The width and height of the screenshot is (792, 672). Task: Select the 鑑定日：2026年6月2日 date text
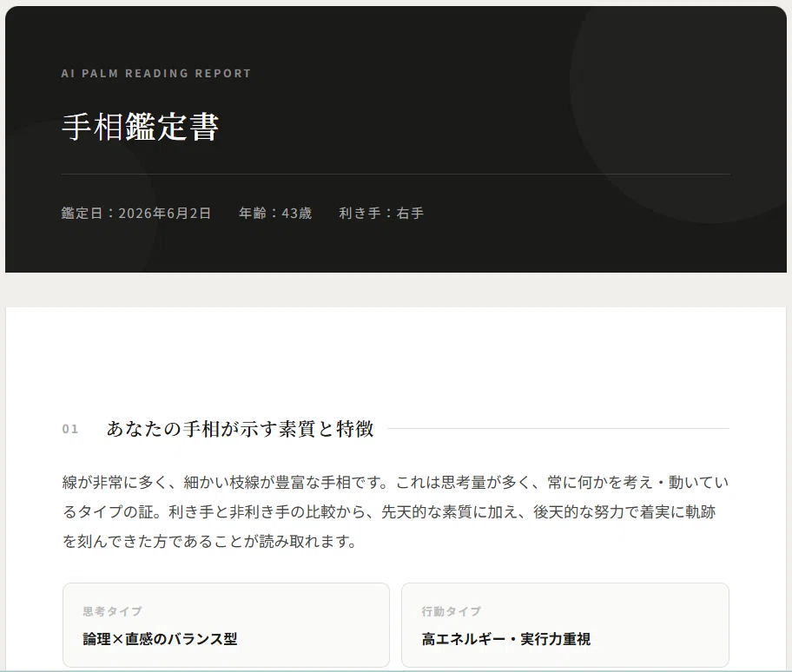(135, 213)
